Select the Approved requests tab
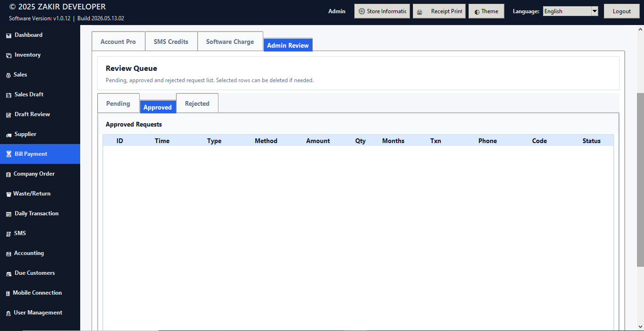Screen dimensions: 644x331 point(158,107)
